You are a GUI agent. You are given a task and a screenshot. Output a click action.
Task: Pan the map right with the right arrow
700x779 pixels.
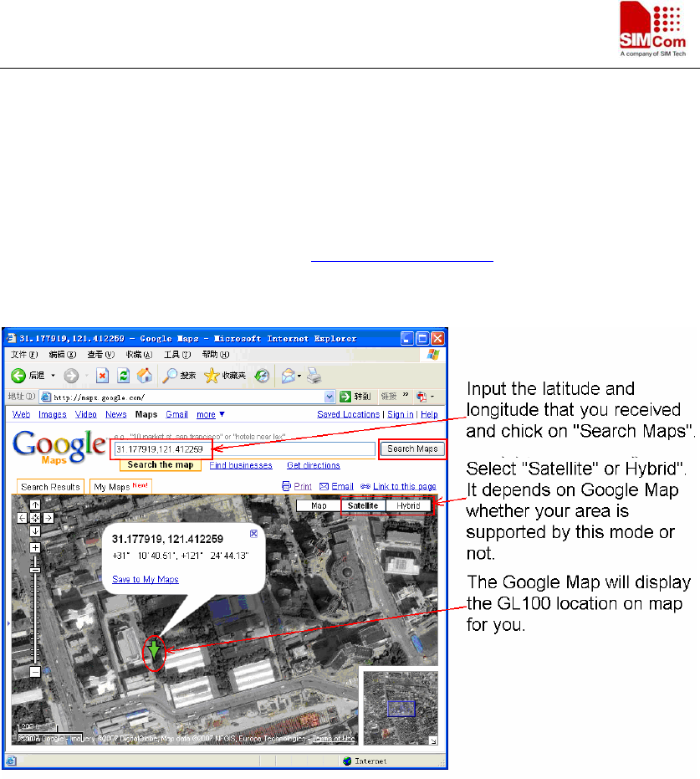point(49,518)
